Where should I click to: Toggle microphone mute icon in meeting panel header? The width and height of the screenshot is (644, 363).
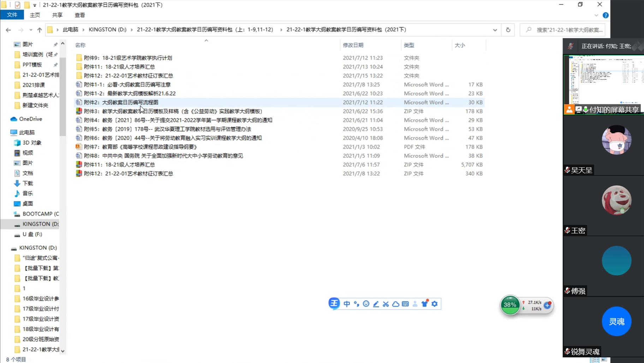pyautogui.click(x=571, y=46)
